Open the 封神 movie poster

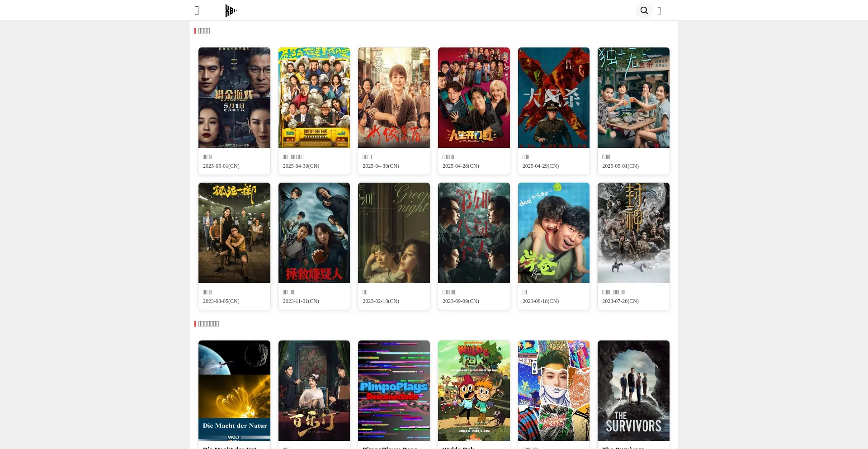coord(633,233)
